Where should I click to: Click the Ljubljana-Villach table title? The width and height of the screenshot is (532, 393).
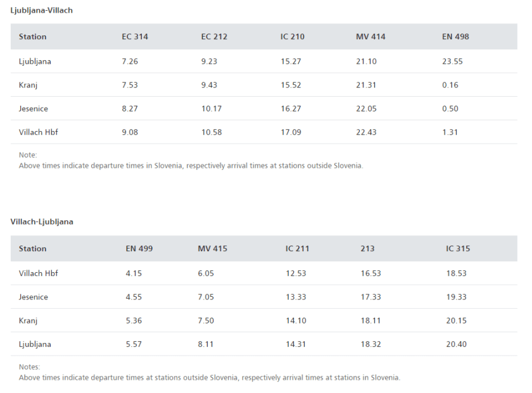pyautogui.click(x=42, y=10)
